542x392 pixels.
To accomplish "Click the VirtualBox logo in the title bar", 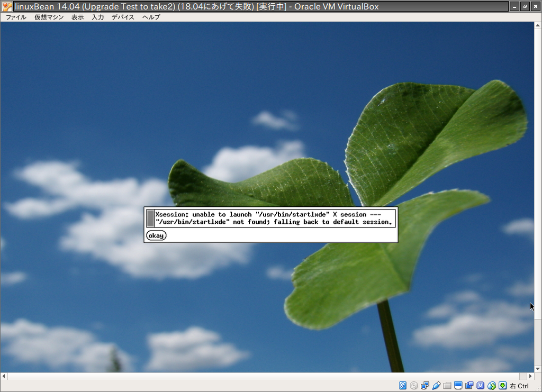I will [x=6, y=6].
